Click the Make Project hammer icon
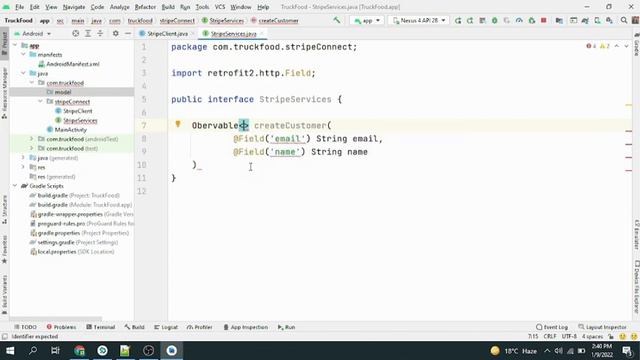The image size is (640, 360). [337, 20]
